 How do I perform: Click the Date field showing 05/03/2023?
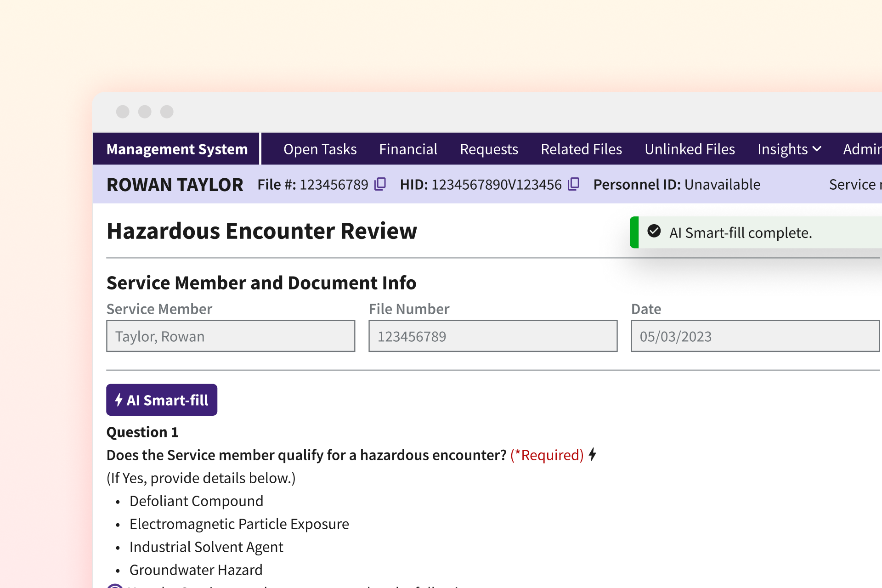pyautogui.click(x=755, y=336)
